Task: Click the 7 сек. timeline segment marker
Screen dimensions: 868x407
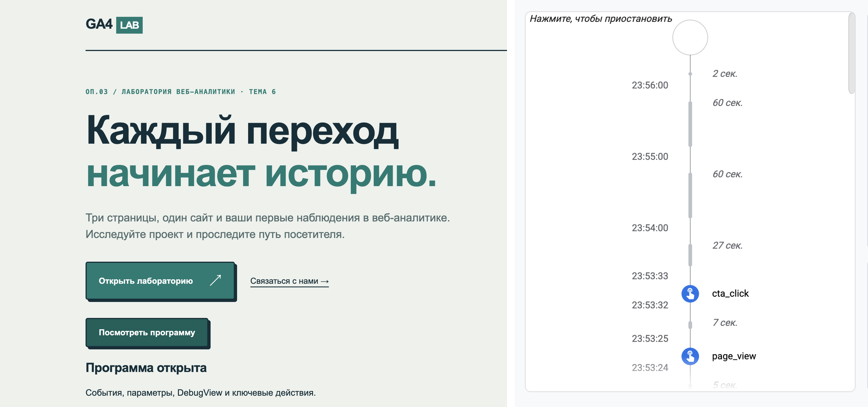Action: pos(690,325)
